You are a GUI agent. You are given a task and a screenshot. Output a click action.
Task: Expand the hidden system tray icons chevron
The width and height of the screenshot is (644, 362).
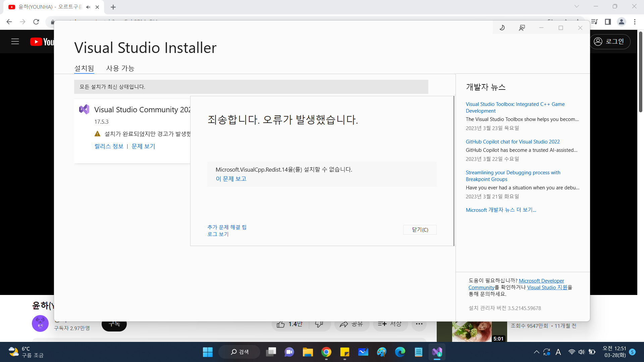point(536,352)
